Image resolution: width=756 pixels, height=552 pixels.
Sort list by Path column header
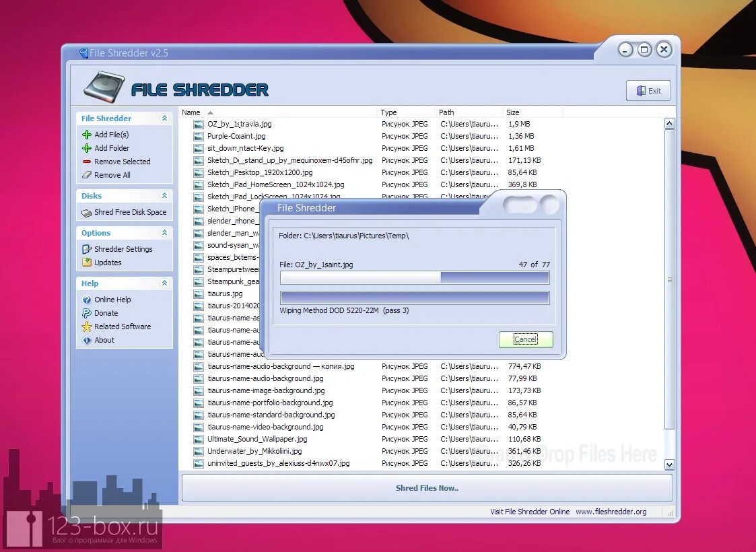pos(469,112)
